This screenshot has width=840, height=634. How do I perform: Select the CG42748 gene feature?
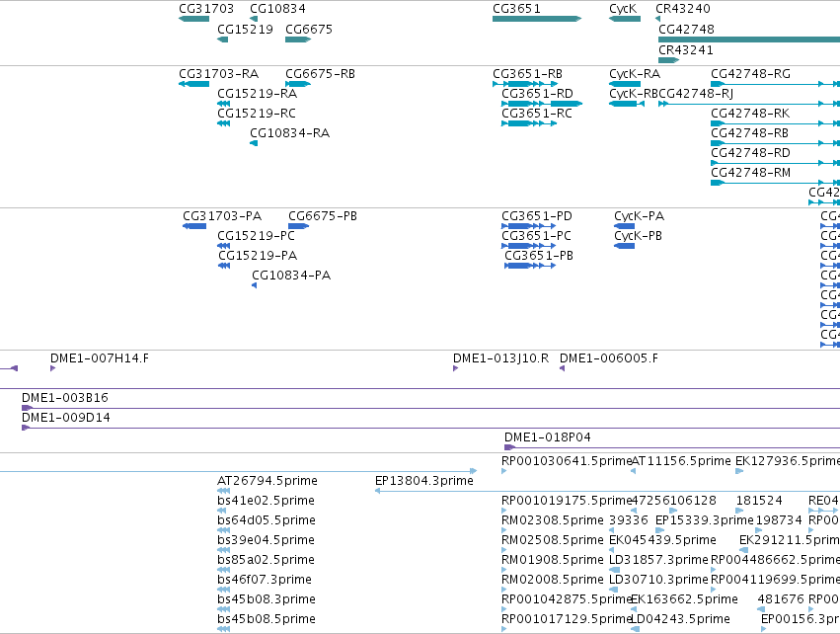(749, 40)
